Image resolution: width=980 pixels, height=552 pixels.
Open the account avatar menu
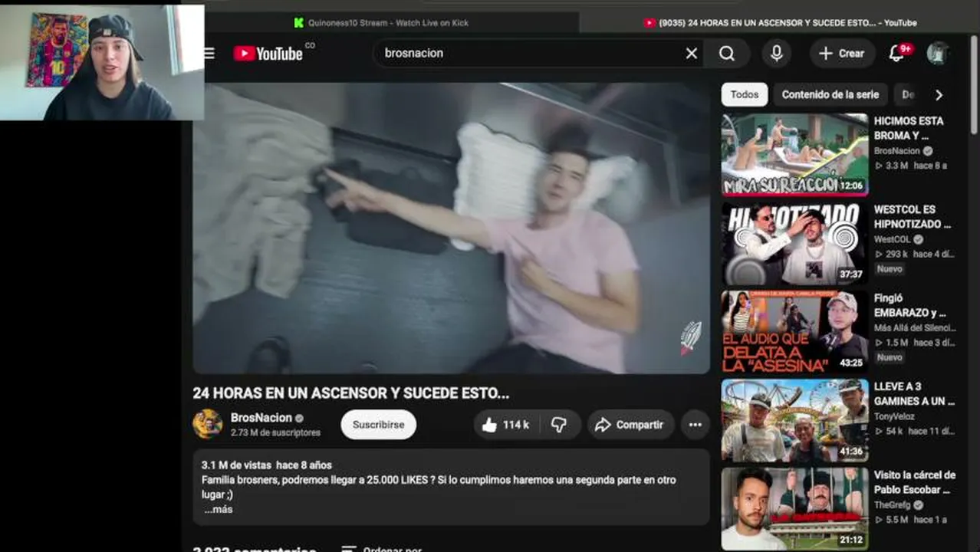click(x=937, y=53)
